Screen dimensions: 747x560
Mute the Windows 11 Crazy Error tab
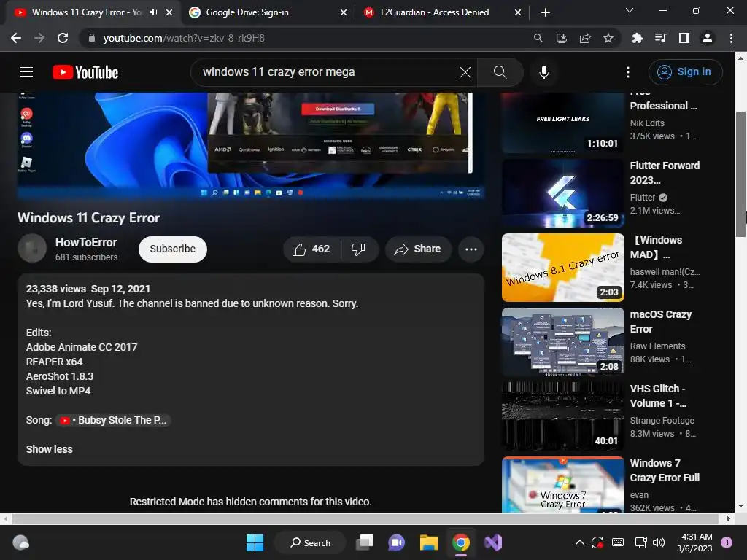pyautogui.click(x=153, y=12)
